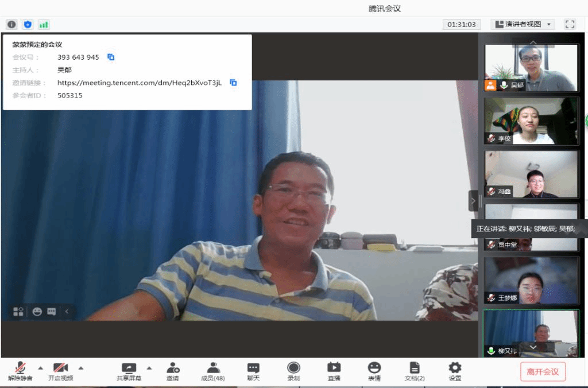Copy the meeting number 393 643 945
The image size is (588, 388).
111,57
